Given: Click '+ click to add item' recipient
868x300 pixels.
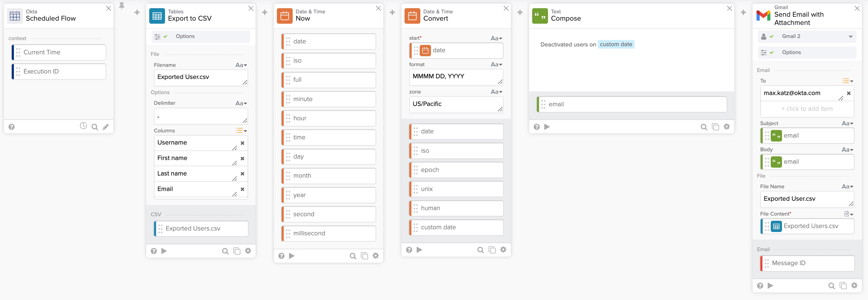Looking at the screenshot, I should point(807,109).
